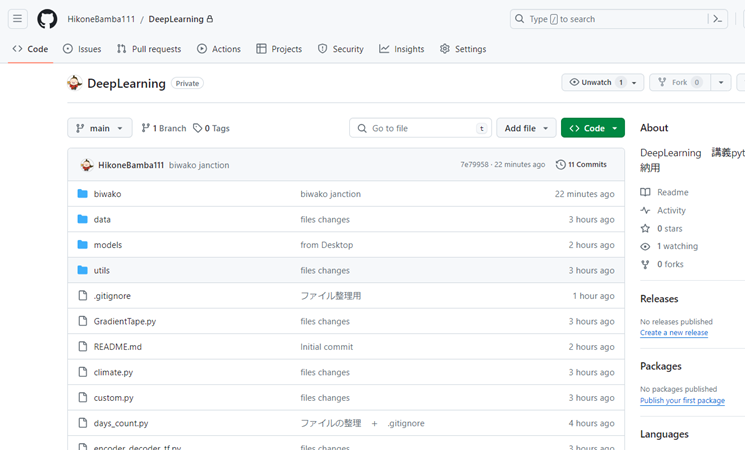Expand the main branch dropdown

coord(99,128)
